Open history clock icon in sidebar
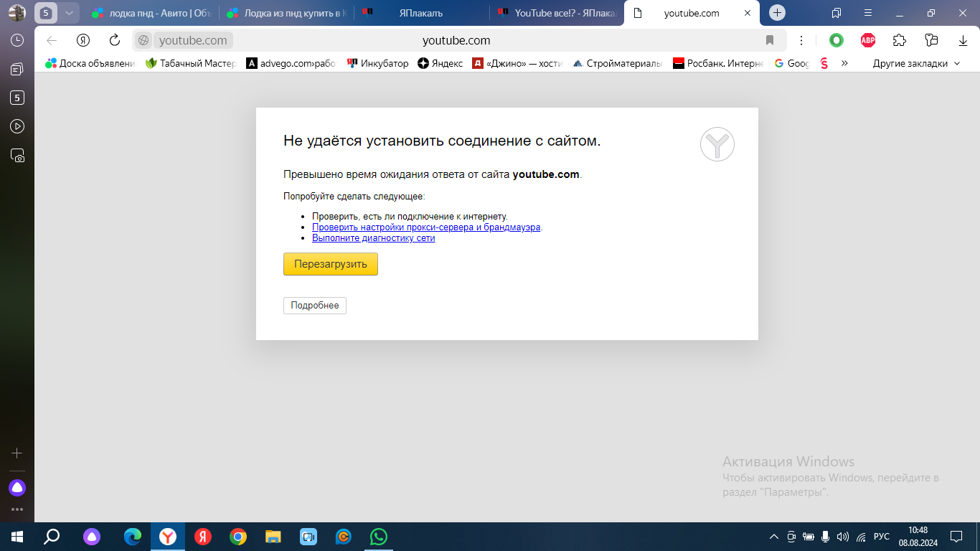The height and width of the screenshot is (551, 980). 17,41
